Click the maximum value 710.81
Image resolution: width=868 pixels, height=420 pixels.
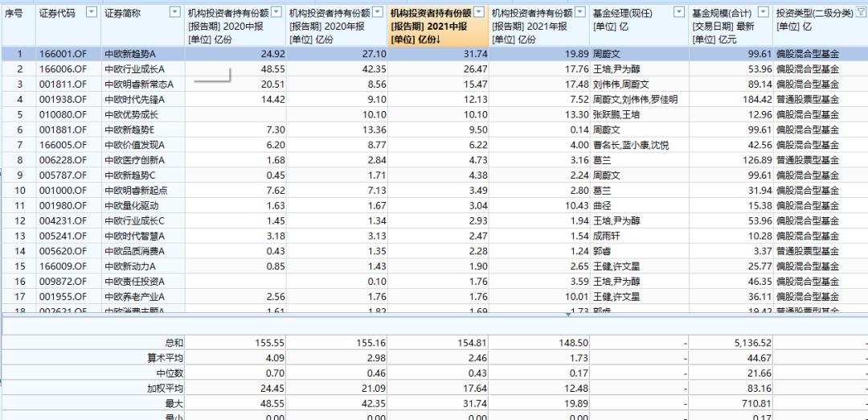(x=757, y=403)
